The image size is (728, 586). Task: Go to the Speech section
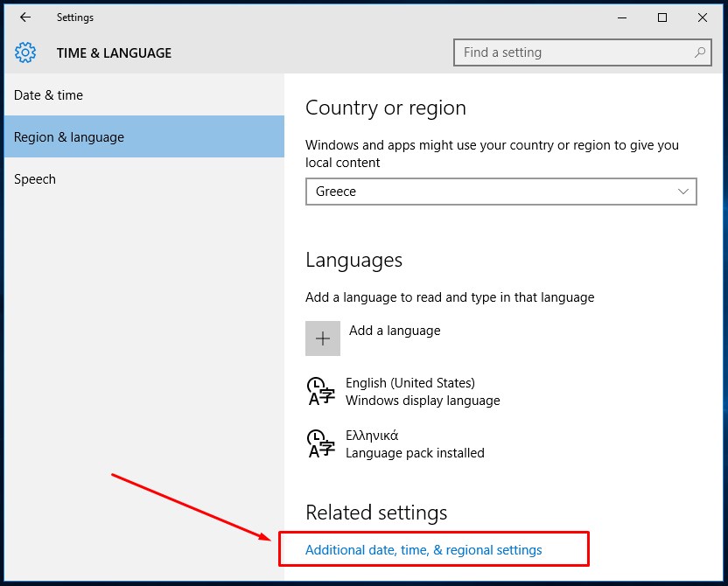tap(143, 179)
